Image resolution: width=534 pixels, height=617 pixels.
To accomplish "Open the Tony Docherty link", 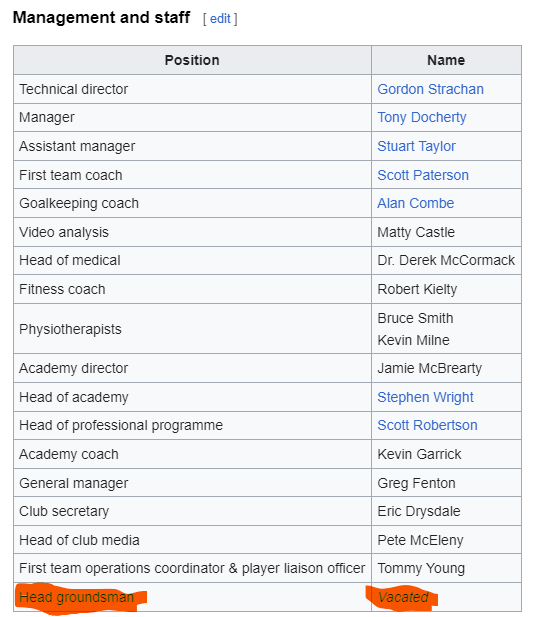I will coord(421,117).
